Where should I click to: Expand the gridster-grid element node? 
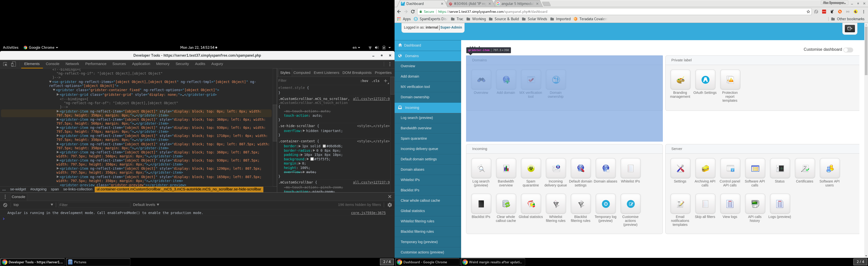click(58, 95)
